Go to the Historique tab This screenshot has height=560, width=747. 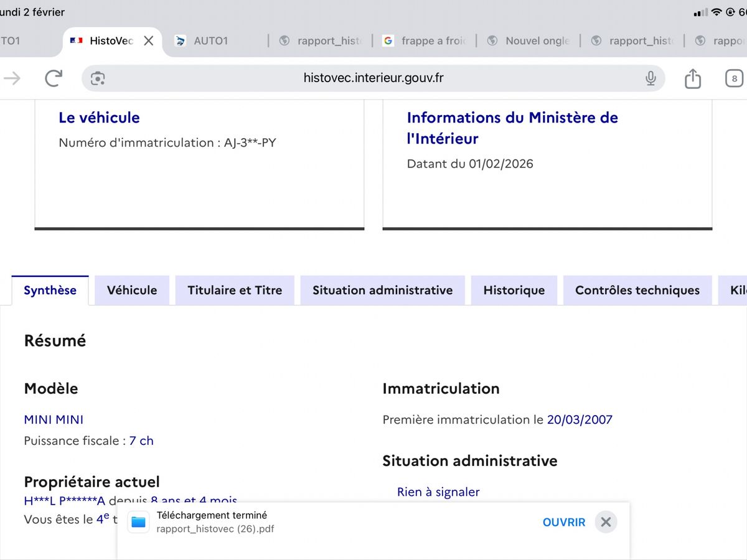[x=514, y=291]
